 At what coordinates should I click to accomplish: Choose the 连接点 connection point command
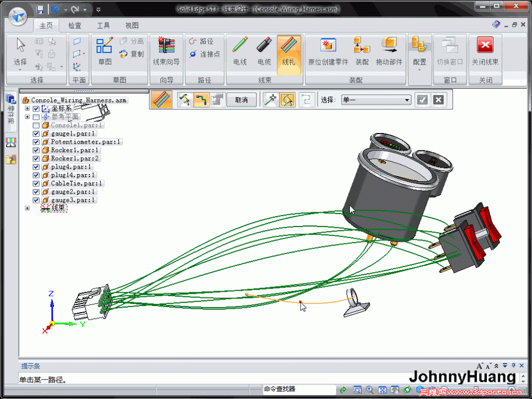point(205,54)
